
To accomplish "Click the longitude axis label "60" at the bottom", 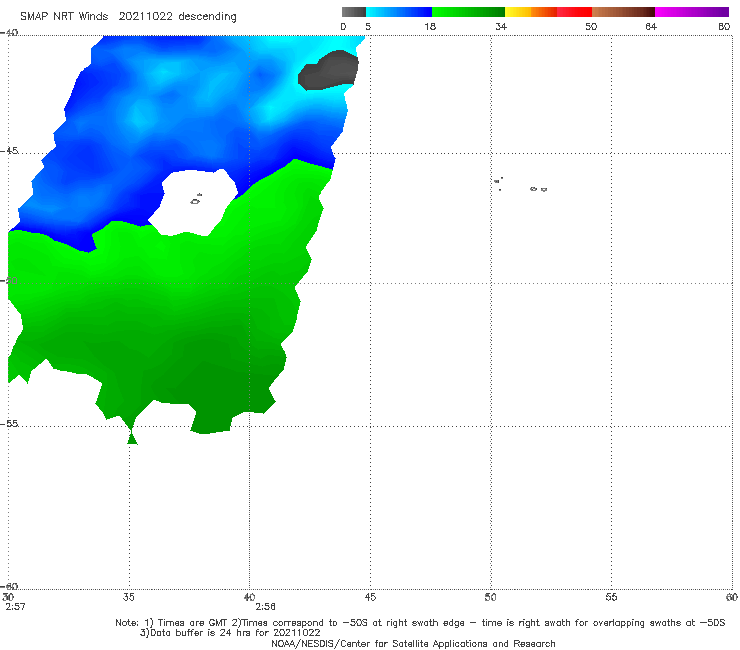I will [x=732, y=598].
